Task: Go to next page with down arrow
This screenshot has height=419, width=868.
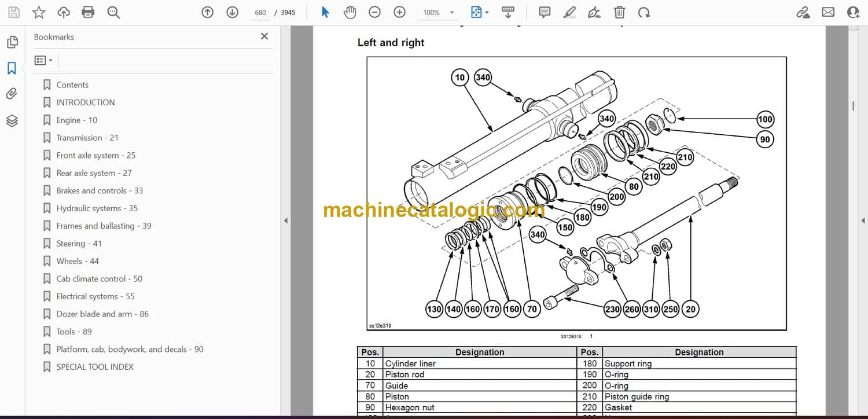Action: pyautogui.click(x=233, y=12)
